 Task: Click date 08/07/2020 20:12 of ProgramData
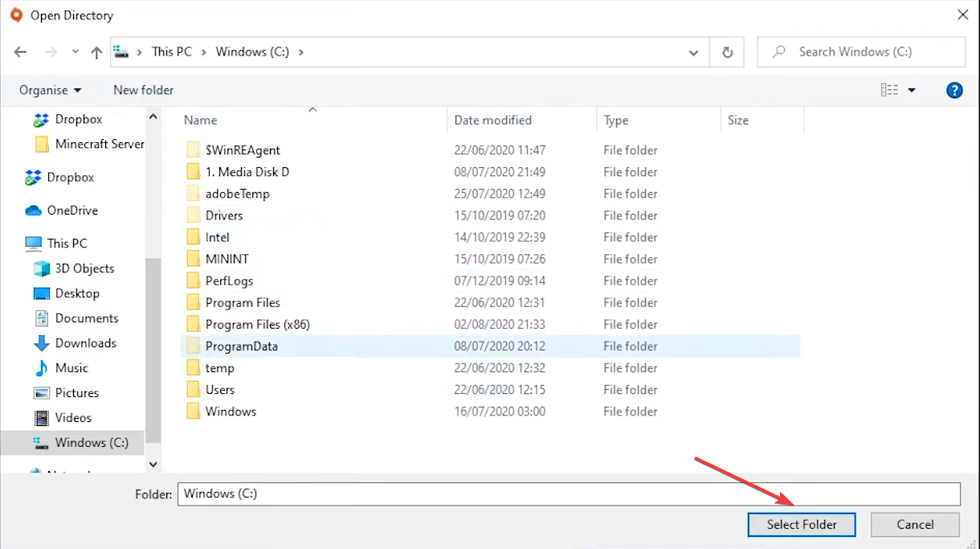click(x=500, y=346)
